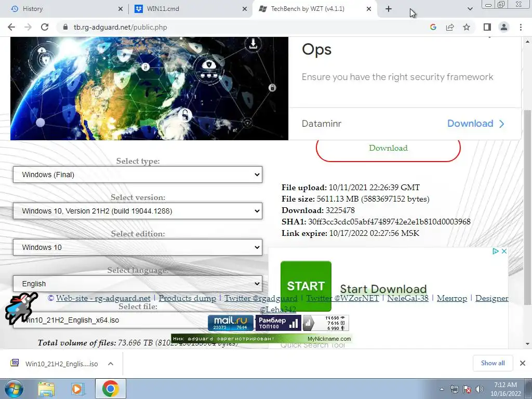Click the earth security ad image
The width and height of the screenshot is (532, 399).
(x=149, y=88)
